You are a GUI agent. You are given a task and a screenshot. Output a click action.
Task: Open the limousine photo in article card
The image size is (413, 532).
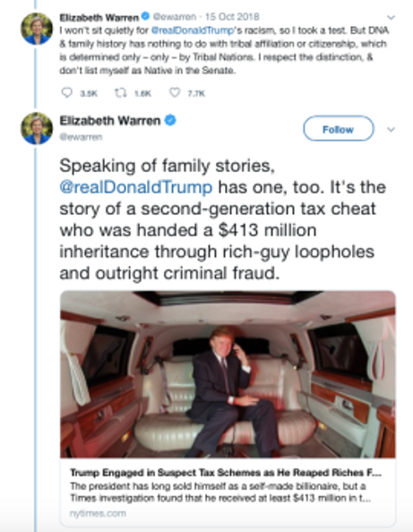pos(228,374)
